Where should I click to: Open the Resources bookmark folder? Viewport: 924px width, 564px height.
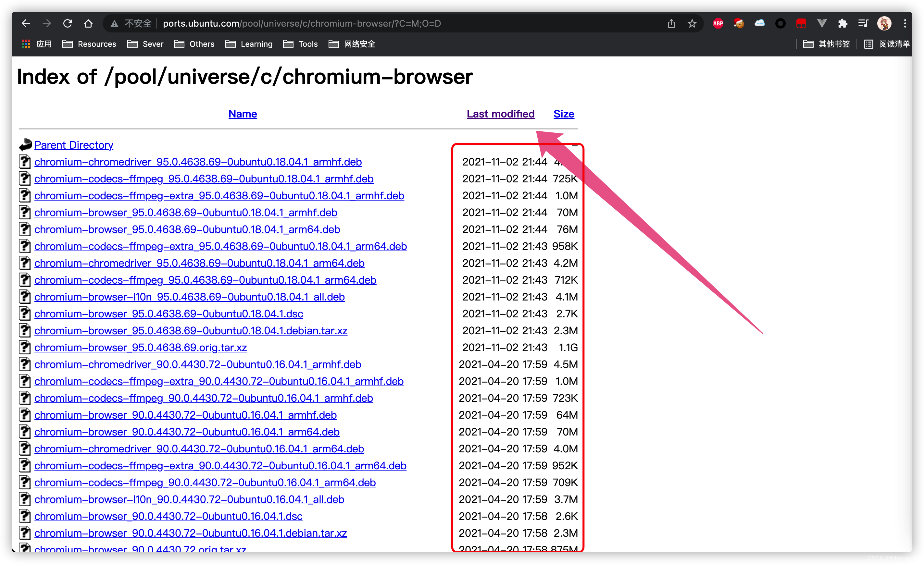point(89,44)
